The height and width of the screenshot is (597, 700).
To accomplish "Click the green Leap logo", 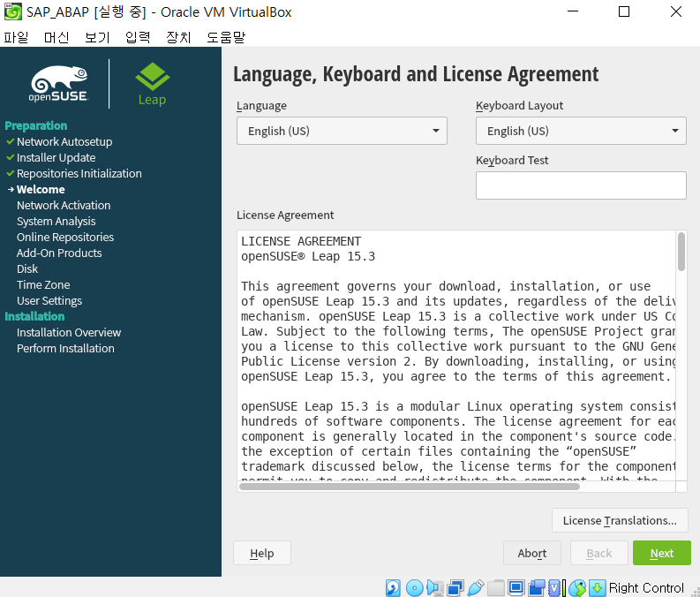I will pyautogui.click(x=152, y=84).
